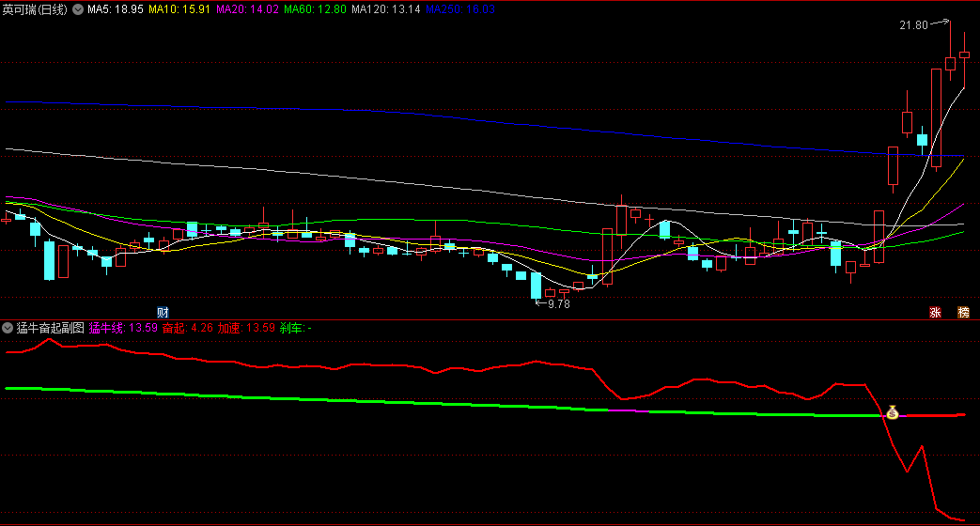
Task: Select the 英可瑞(日线) chart title
Action: click(x=35, y=9)
